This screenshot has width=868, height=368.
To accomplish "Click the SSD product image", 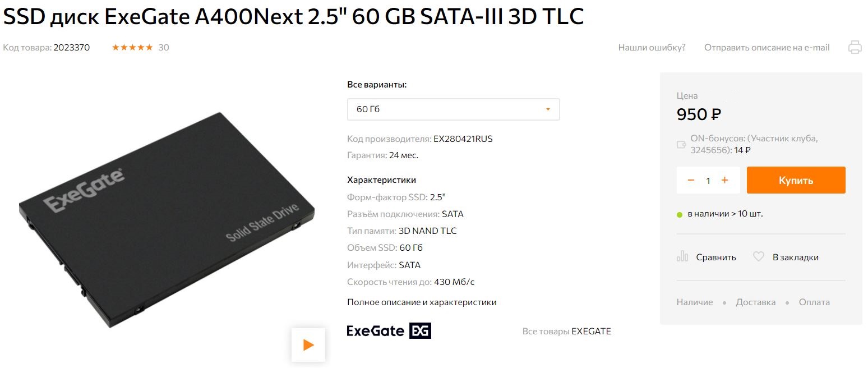I will coord(167,220).
